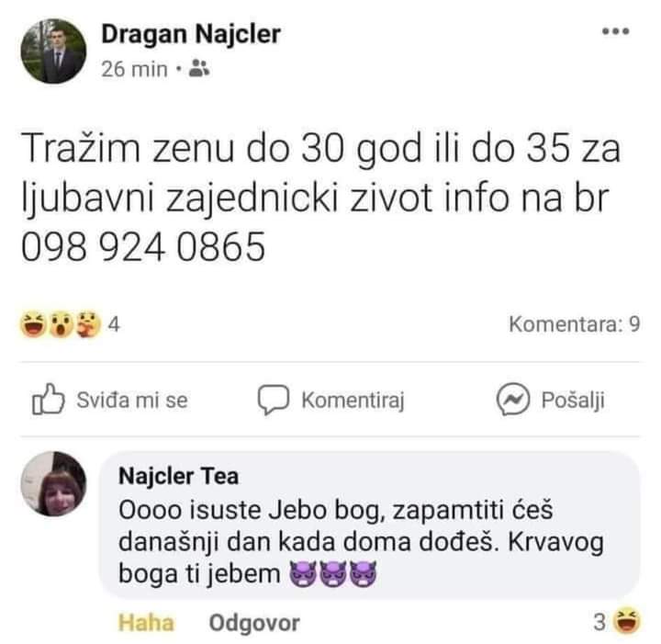Click the Wow reaction emoji on post
Image resolution: width=661 pixels, height=644 pixels.
pyautogui.click(x=62, y=324)
